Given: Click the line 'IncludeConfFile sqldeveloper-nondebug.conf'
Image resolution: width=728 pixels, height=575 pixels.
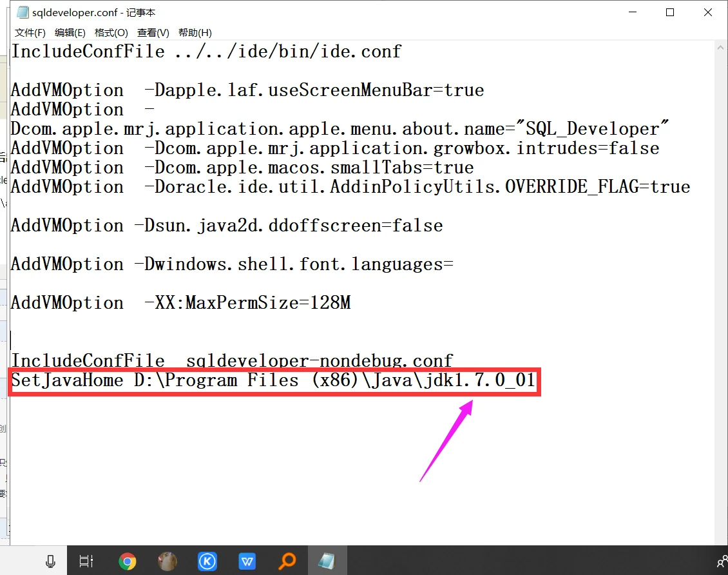Looking at the screenshot, I should tap(232, 361).
